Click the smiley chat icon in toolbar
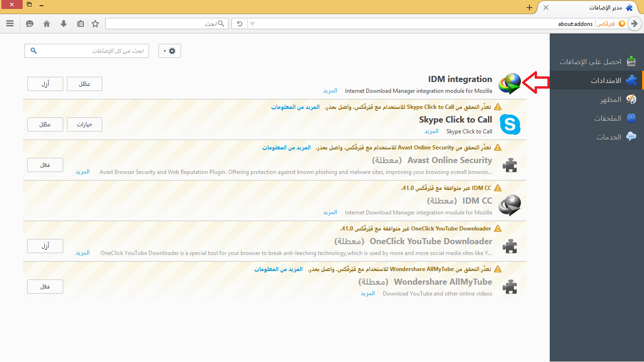Screen dimensions: 644x362 tap(30, 24)
